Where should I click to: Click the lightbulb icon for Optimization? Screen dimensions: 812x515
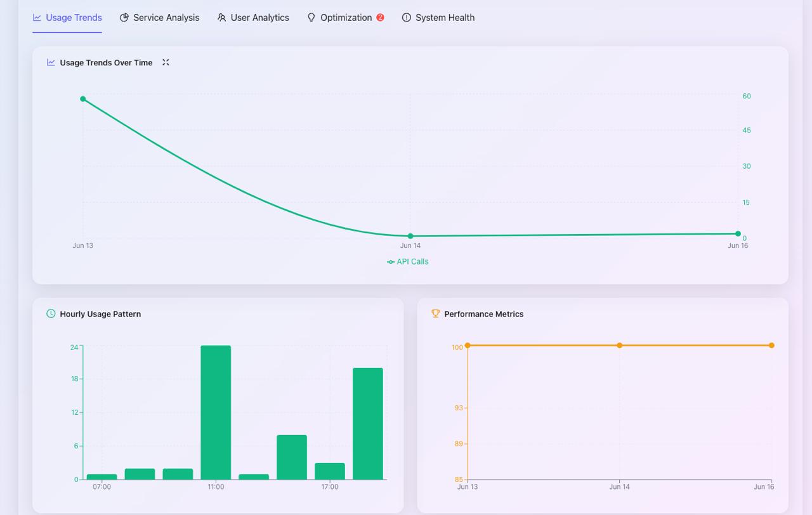click(311, 18)
